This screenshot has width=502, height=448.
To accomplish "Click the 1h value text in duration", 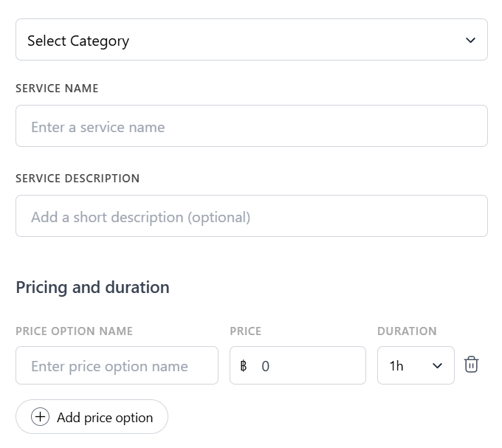I will (x=396, y=366).
